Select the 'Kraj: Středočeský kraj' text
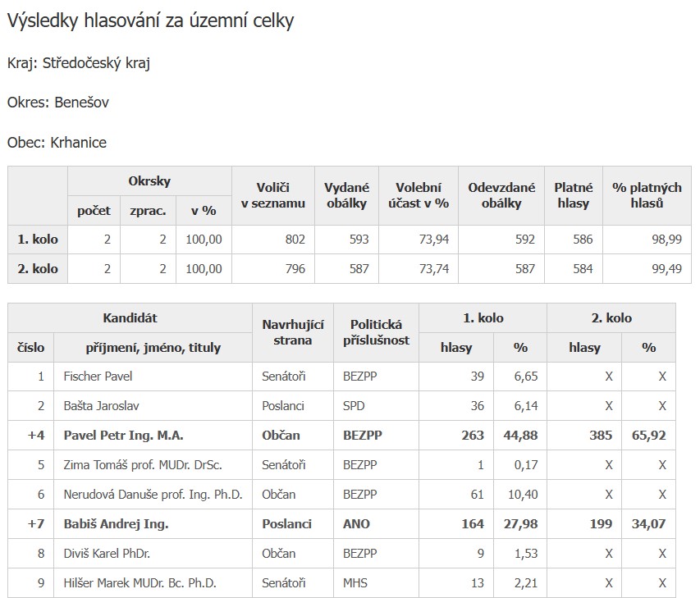Screen dimensions: 700x598 tap(79, 63)
